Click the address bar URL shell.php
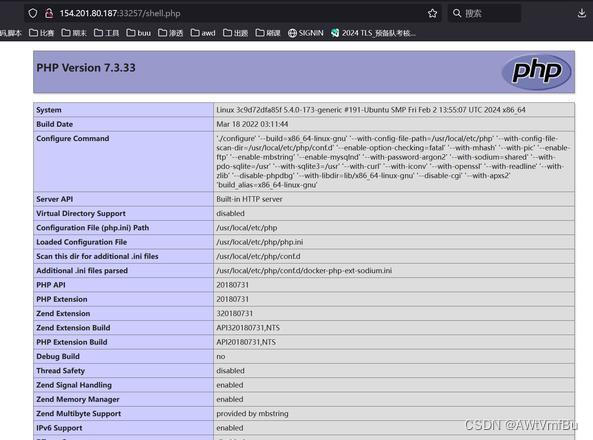Image resolution: width=593 pixels, height=440 pixels. tap(120, 13)
